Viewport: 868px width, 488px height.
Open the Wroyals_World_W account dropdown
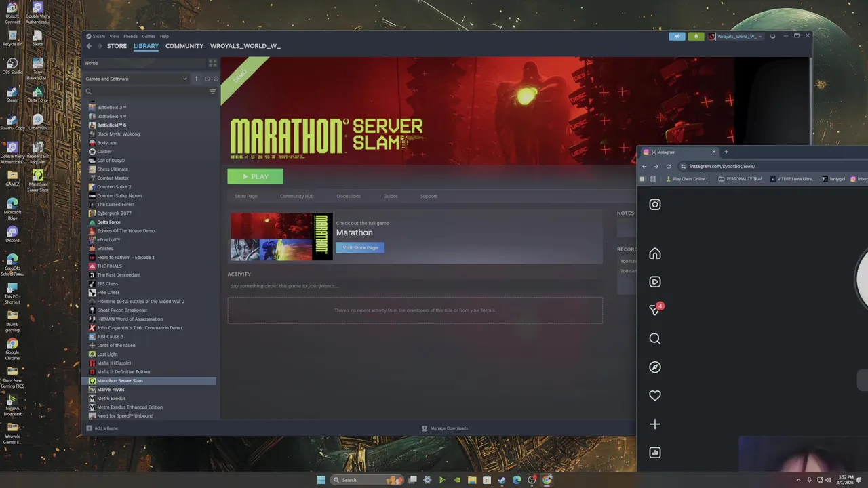click(x=735, y=36)
